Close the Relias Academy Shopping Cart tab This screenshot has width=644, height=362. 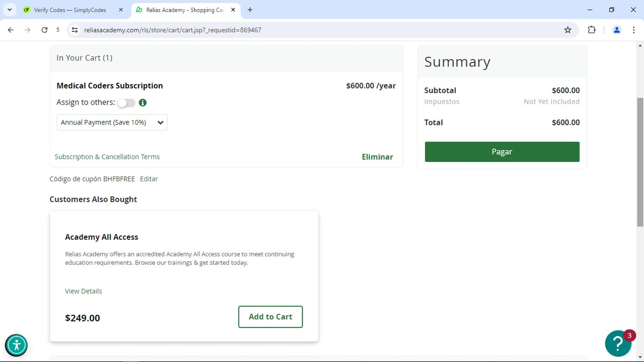pyautogui.click(x=233, y=9)
